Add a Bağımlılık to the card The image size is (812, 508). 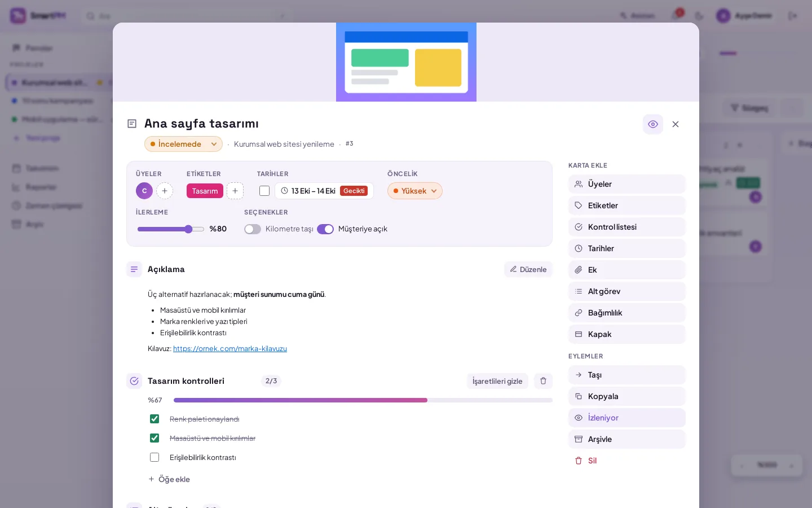[627, 313]
